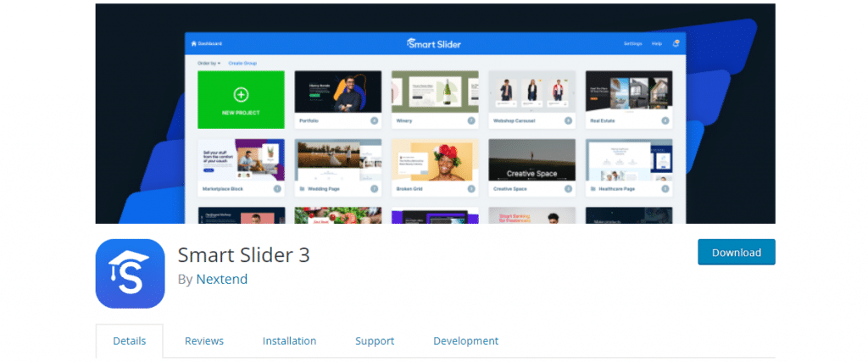
Task: Click the Create Group link
Action: click(x=242, y=64)
